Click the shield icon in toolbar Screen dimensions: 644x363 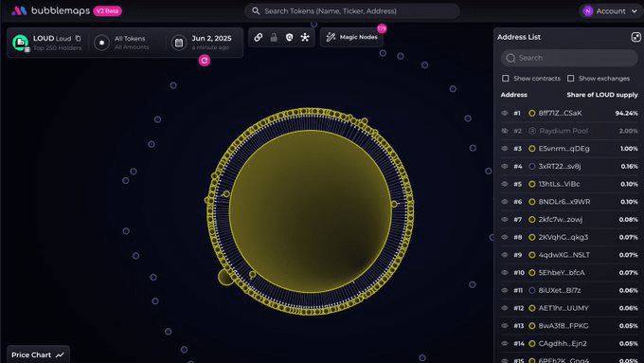tap(289, 37)
